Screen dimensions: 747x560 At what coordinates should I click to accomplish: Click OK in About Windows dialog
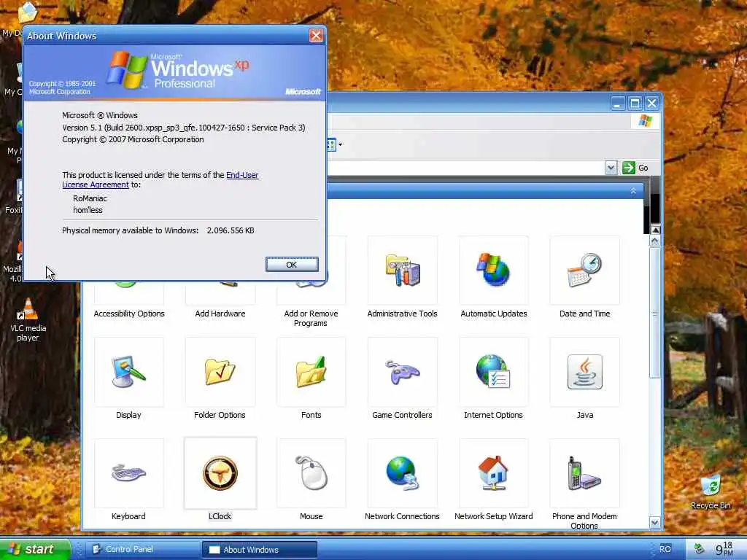coord(292,265)
